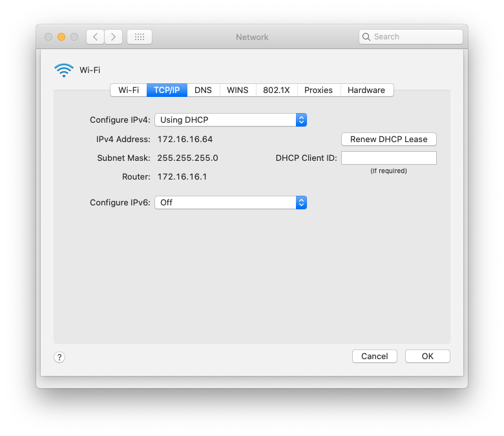Click Cancel to discard changes

click(x=375, y=357)
